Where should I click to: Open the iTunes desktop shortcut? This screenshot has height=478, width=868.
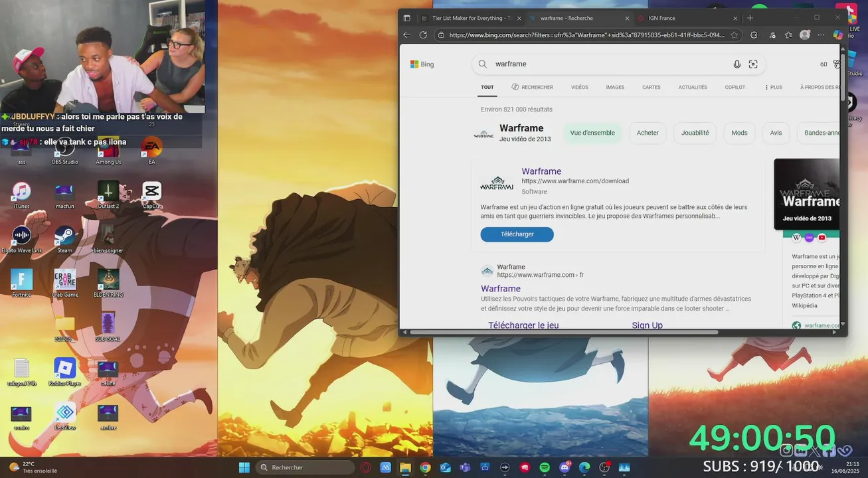[x=21, y=195]
